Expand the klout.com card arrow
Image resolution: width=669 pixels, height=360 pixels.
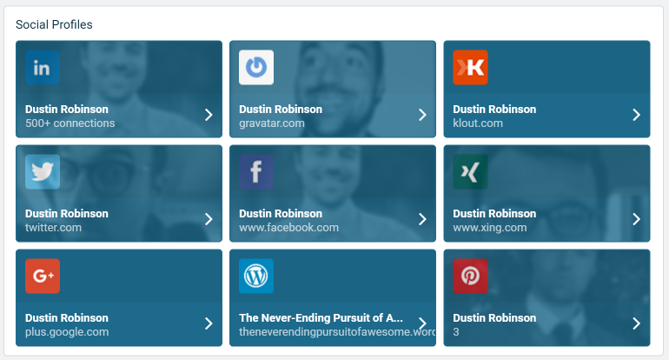coord(637,115)
